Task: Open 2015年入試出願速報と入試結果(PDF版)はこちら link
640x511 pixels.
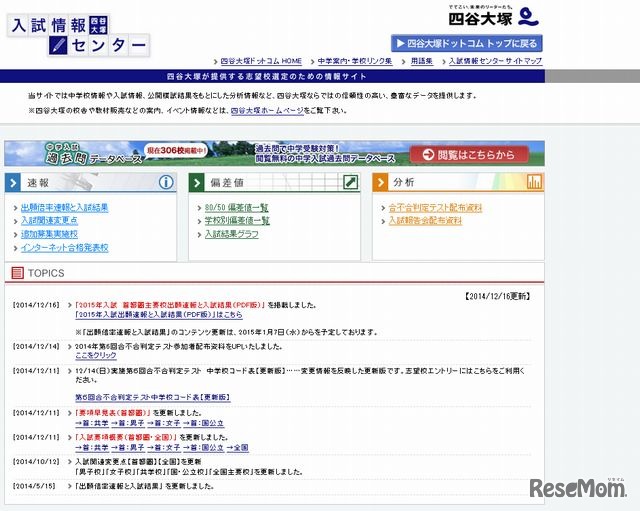Action: coord(159,315)
